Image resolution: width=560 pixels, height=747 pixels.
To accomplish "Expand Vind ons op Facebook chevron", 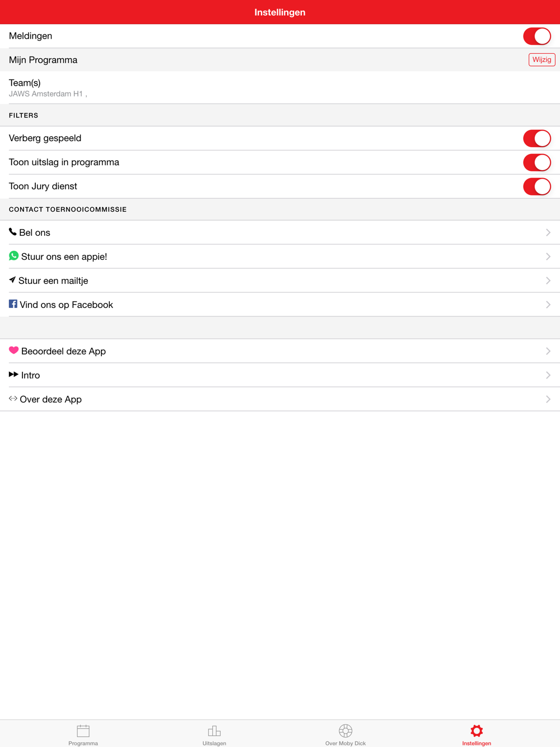I will tap(548, 305).
